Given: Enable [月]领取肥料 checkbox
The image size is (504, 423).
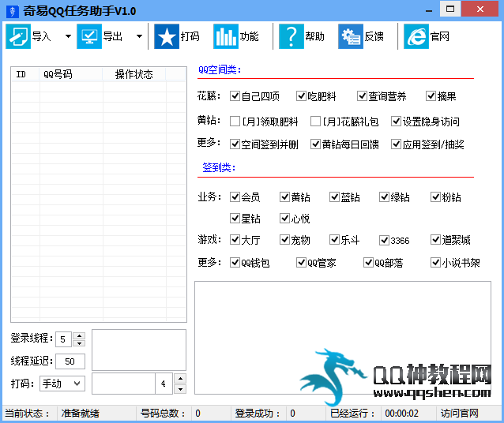Looking at the screenshot, I should click(235, 122).
